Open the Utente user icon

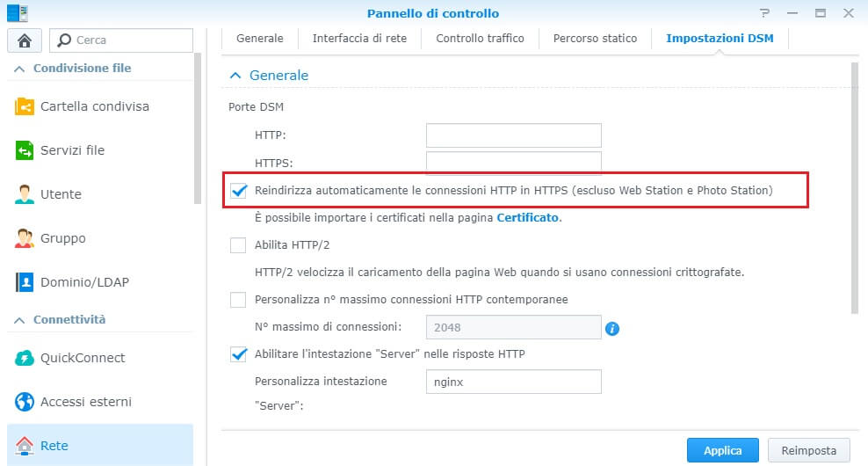pyautogui.click(x=25, y=194)
